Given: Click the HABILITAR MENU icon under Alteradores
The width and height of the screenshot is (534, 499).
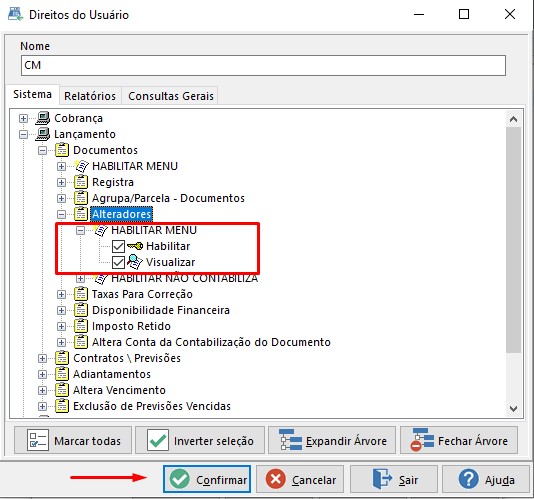Looking at the screenshot, I should pyautogui.click(x=101, y=230).
